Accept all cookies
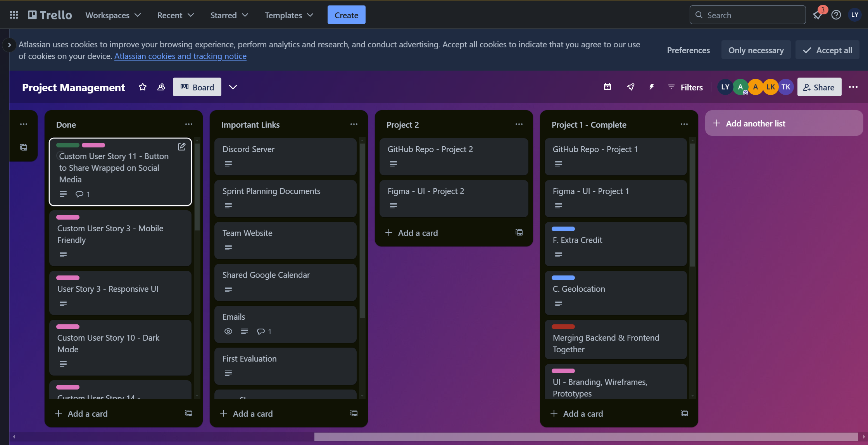The image size is (868, 445). tap(827, 50)
